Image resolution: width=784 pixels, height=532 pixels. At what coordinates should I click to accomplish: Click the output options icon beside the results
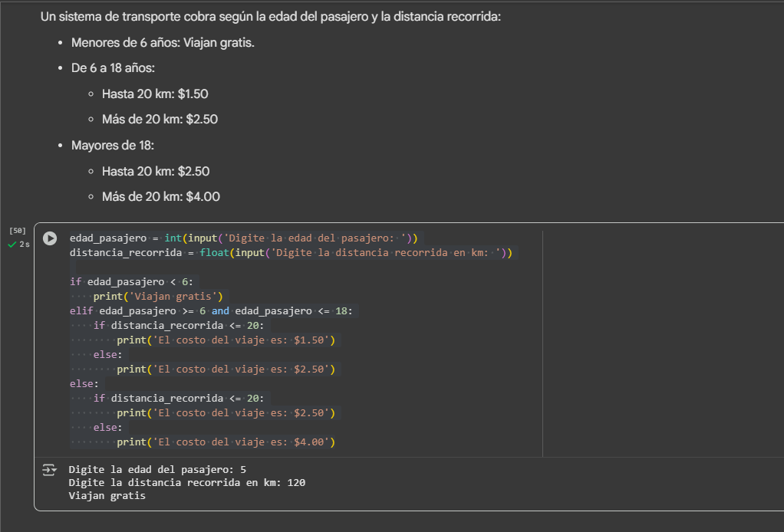click(x=49, y=469)
